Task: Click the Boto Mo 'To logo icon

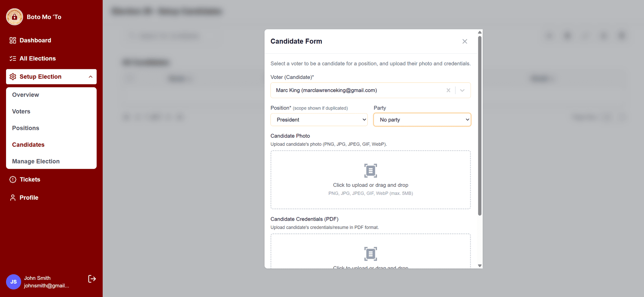Action: [14, 17]
